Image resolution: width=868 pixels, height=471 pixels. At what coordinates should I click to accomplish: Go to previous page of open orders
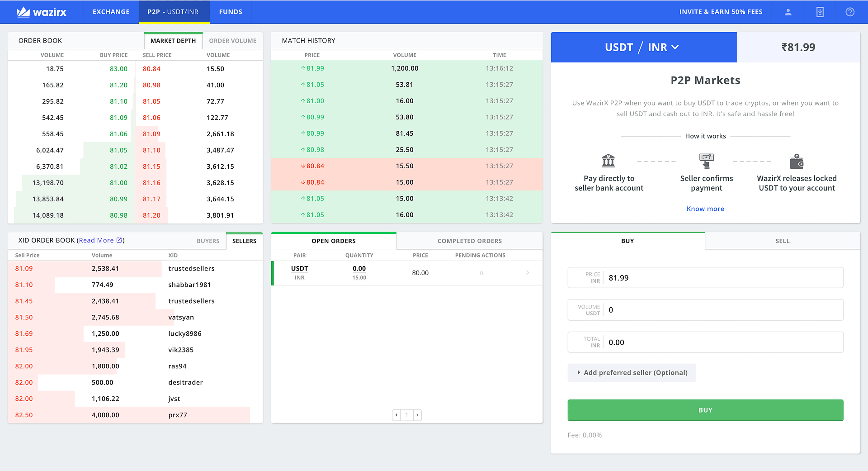(x=396, y=415)
